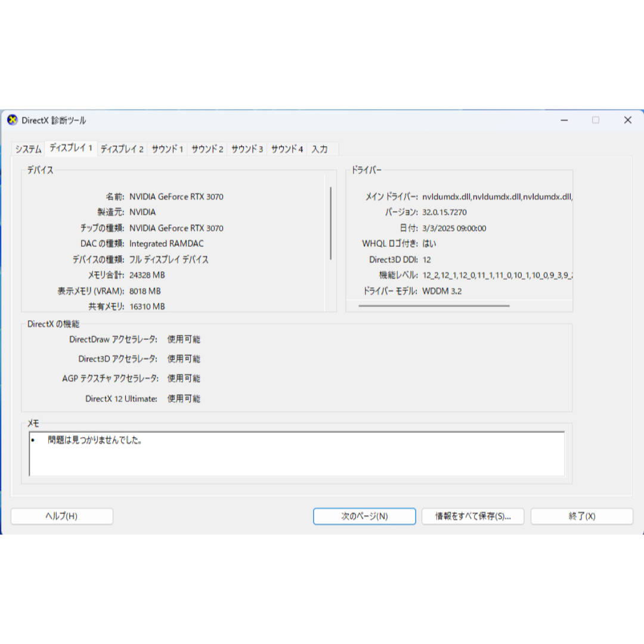Click DirectDraw アクセラレータ status 使用可能
This screenshot has height=644, width=644.
(184, 339)
